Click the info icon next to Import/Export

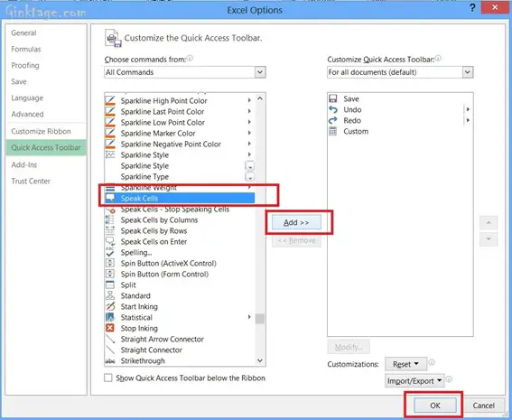pyautogui.click(x=449, y=379)
